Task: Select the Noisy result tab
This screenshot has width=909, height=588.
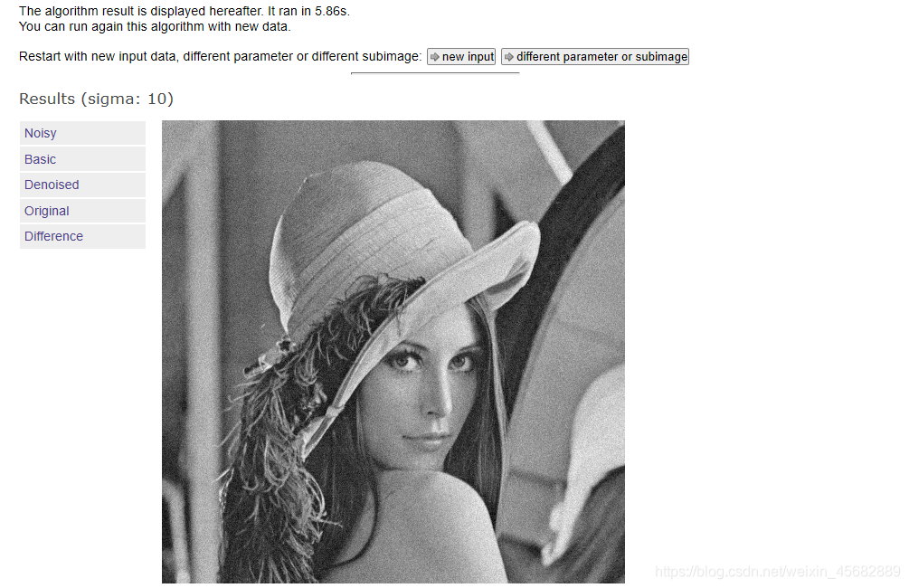Action: [82, 133]
